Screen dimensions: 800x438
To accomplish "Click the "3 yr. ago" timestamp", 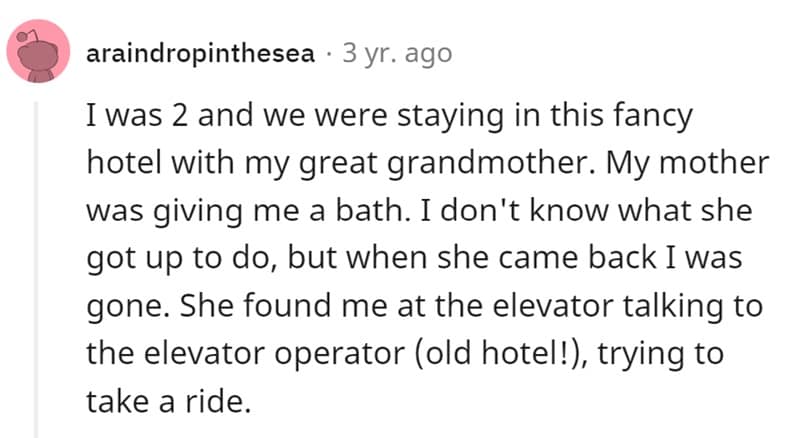I will pos(397,53).
